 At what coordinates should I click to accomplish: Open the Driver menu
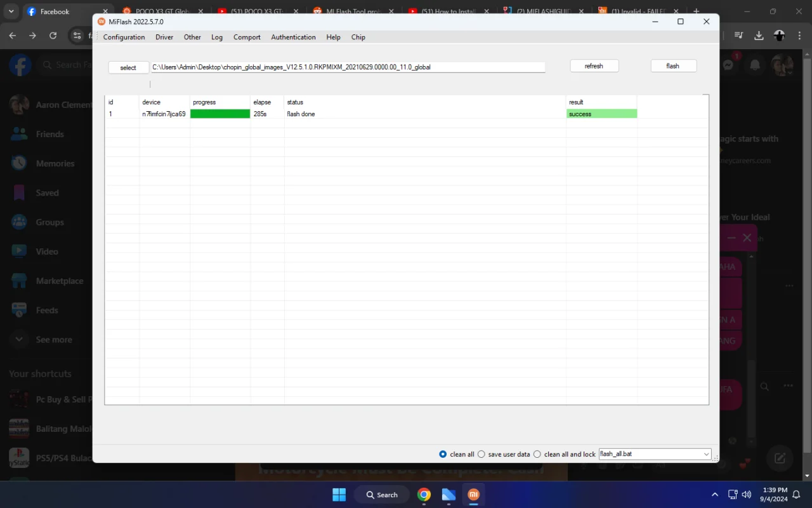click(164, 37)
